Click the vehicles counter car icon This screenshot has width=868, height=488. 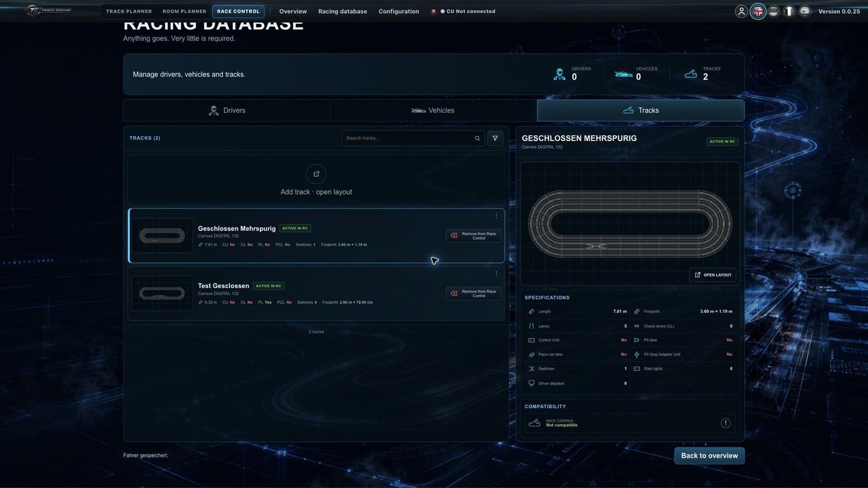click(x=623, y=74)
